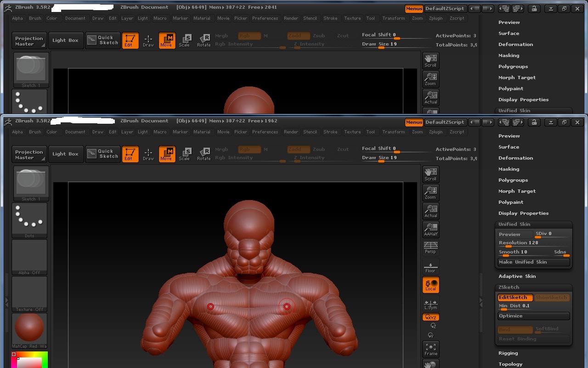Toggle XYZ symmetry
588x368 pixels.
[x=430, y=317]
